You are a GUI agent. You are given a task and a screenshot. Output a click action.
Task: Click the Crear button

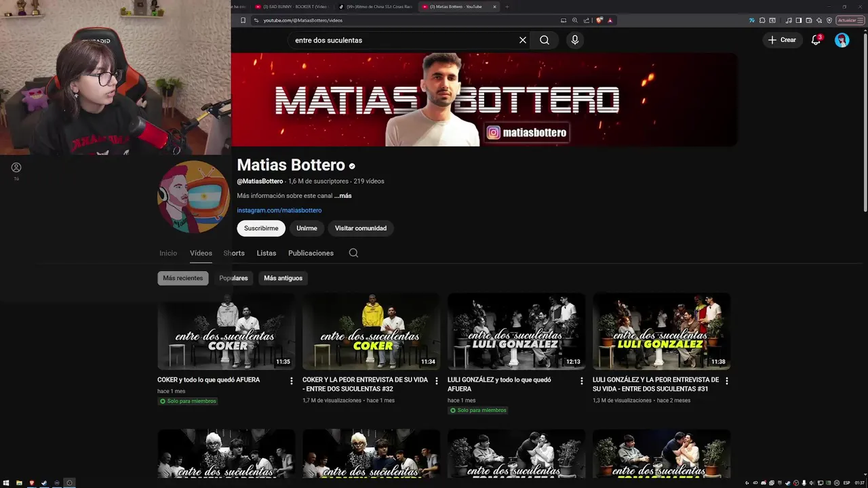[x=782, y=40]
